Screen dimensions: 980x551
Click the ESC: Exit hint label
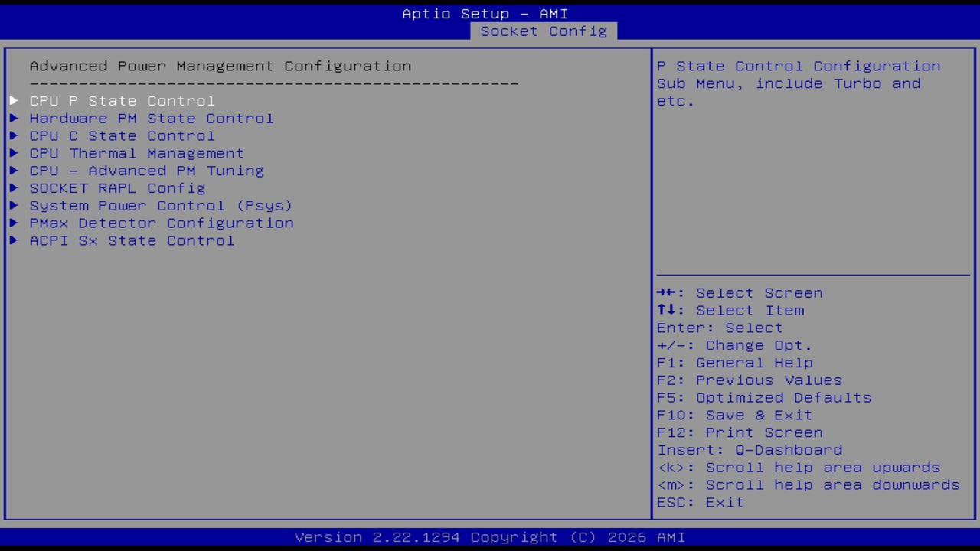click(699, 502)
